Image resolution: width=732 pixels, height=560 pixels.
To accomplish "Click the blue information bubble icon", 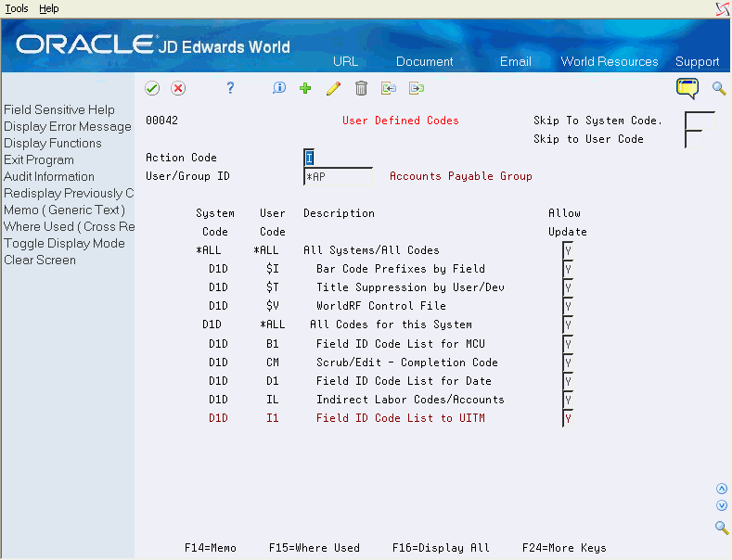I will pos(279,88).
